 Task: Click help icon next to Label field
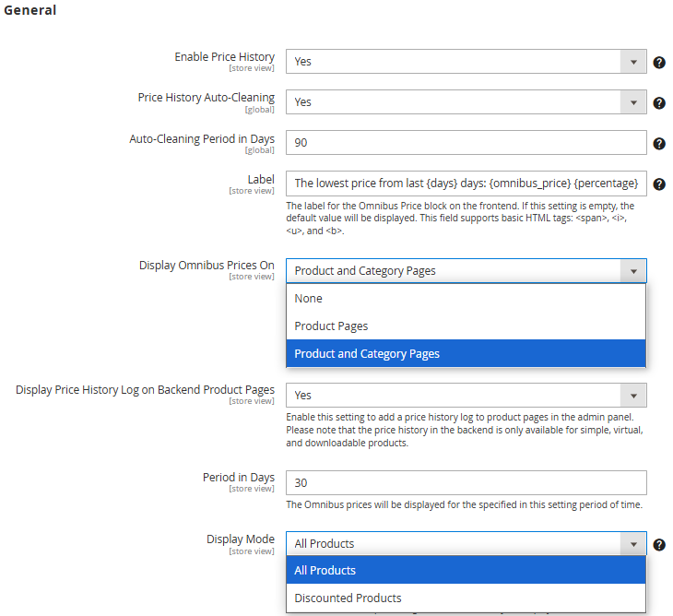(659, 184)
